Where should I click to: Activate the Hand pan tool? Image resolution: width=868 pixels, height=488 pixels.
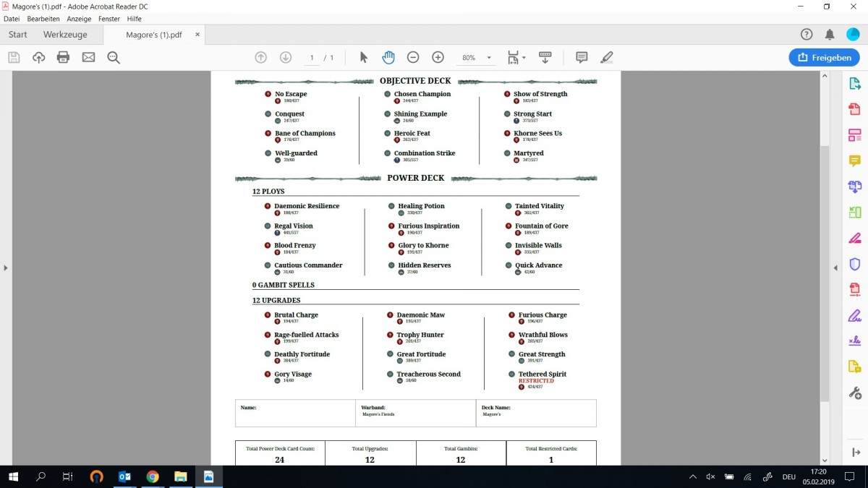(x=388, y=57)
